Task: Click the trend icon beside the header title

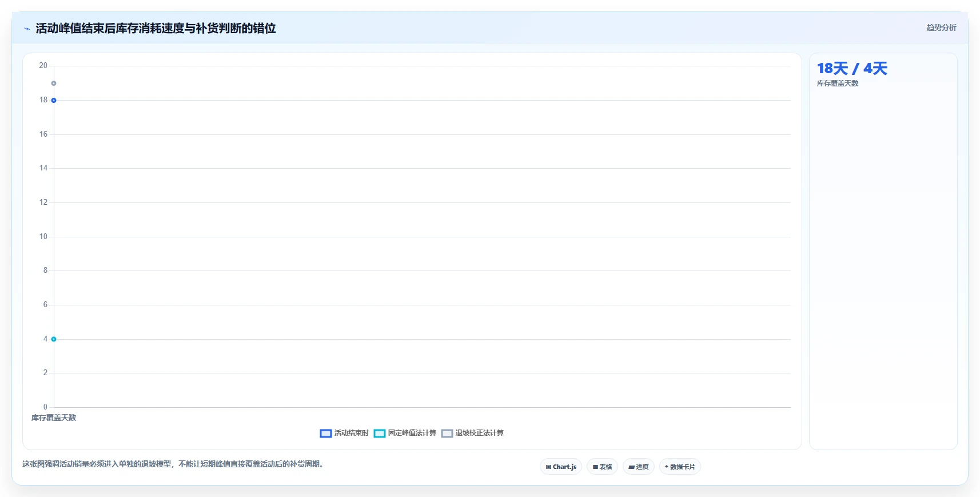Action: point(27,29)
